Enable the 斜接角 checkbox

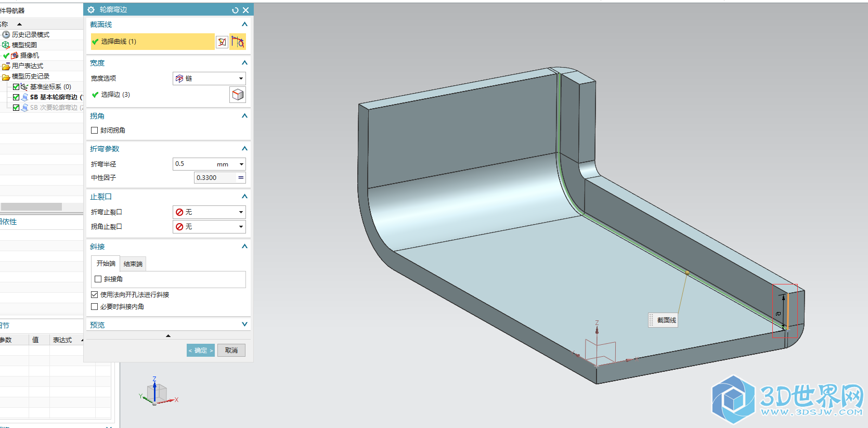[98, 279]
